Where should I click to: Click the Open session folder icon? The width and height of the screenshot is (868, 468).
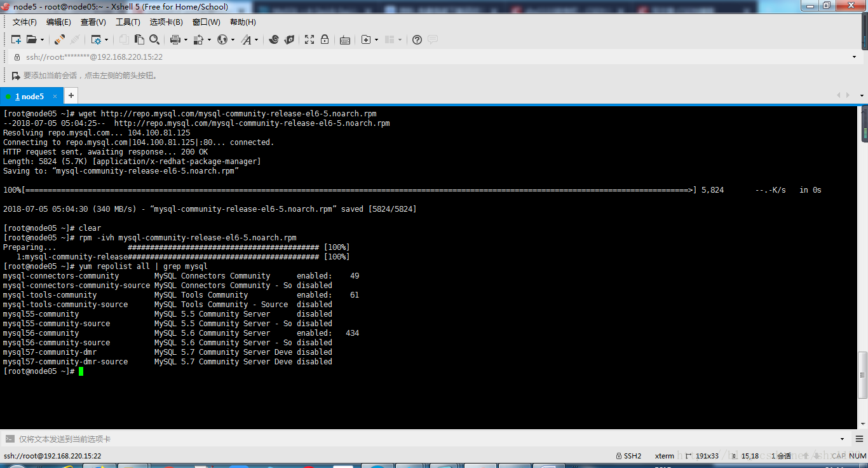(31, 39)
